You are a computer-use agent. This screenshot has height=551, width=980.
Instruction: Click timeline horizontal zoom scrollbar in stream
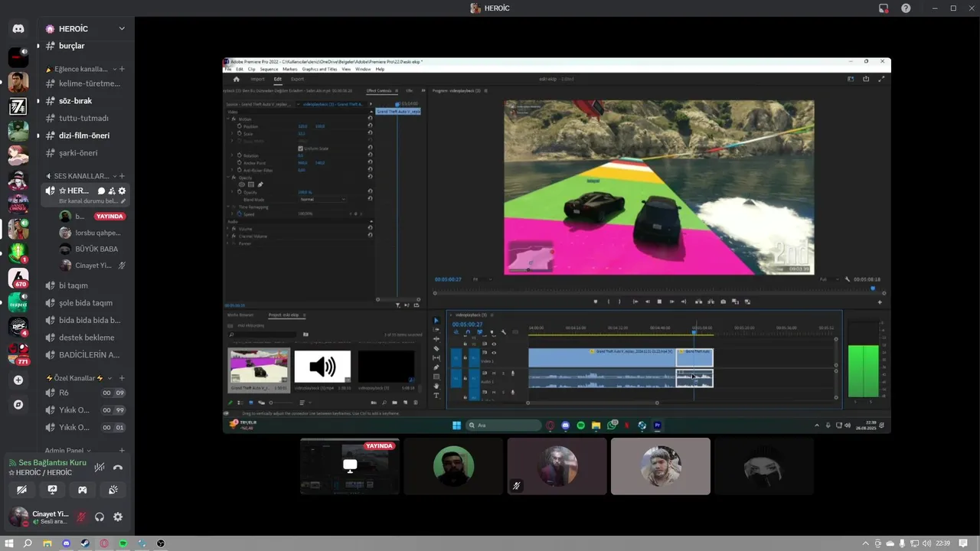point(593,403)
